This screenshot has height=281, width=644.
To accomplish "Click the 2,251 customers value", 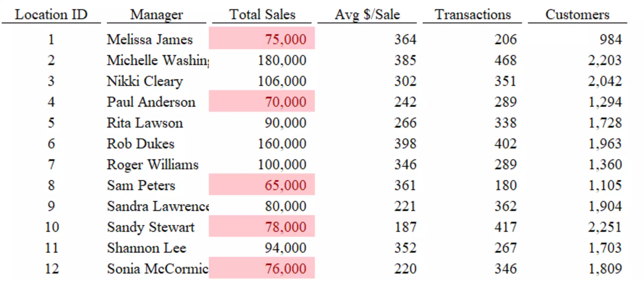I will 605,227.
